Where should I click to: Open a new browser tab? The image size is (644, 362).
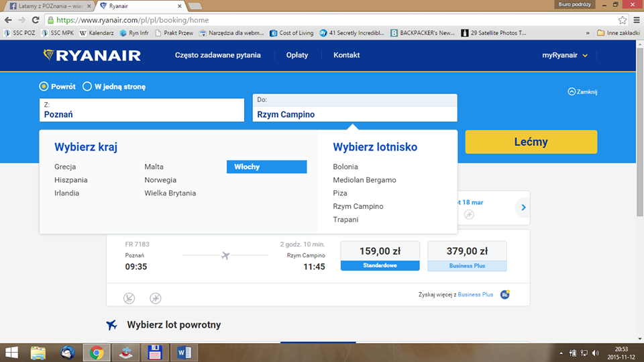(x=195, y=6)
